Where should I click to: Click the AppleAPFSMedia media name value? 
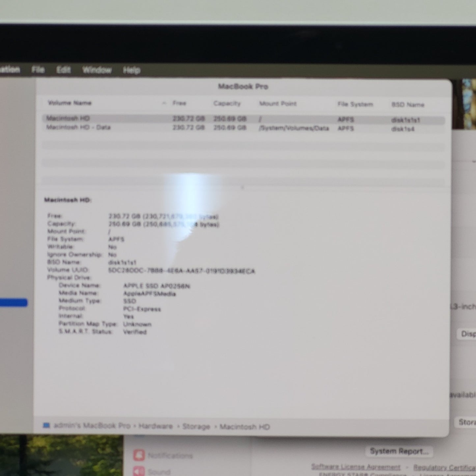149,294
